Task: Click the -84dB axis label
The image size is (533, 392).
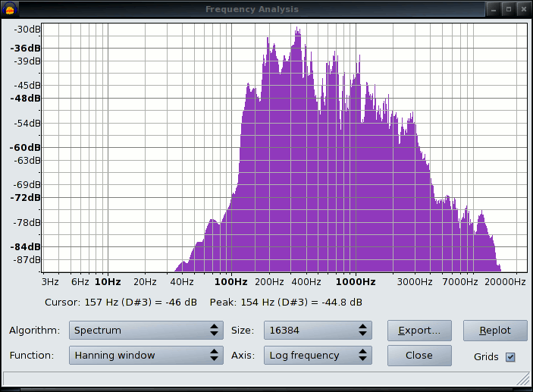Action: point(25,247)
